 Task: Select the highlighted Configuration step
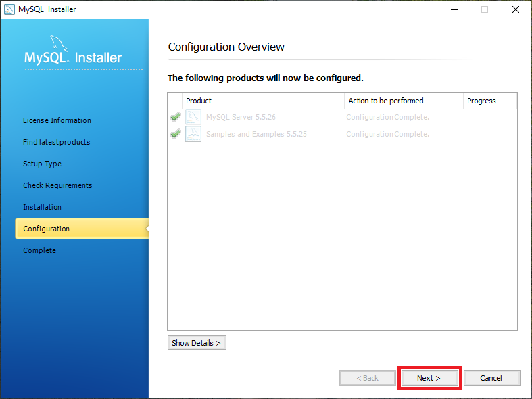coord(82,229)
